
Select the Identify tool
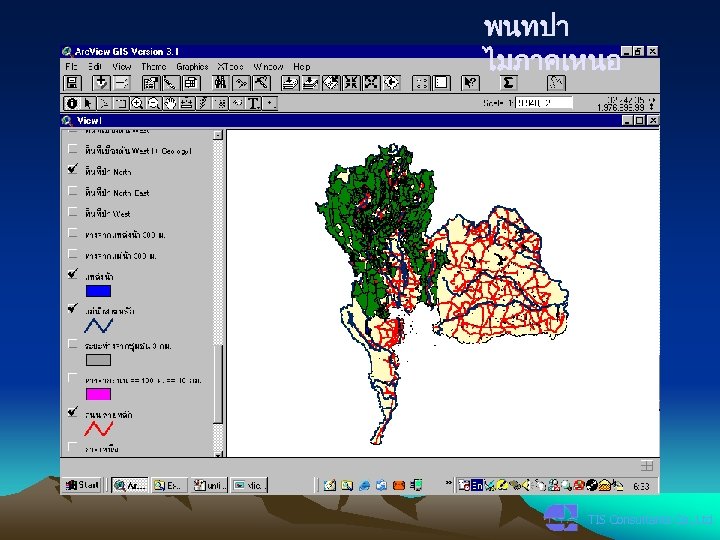[72, 104]
